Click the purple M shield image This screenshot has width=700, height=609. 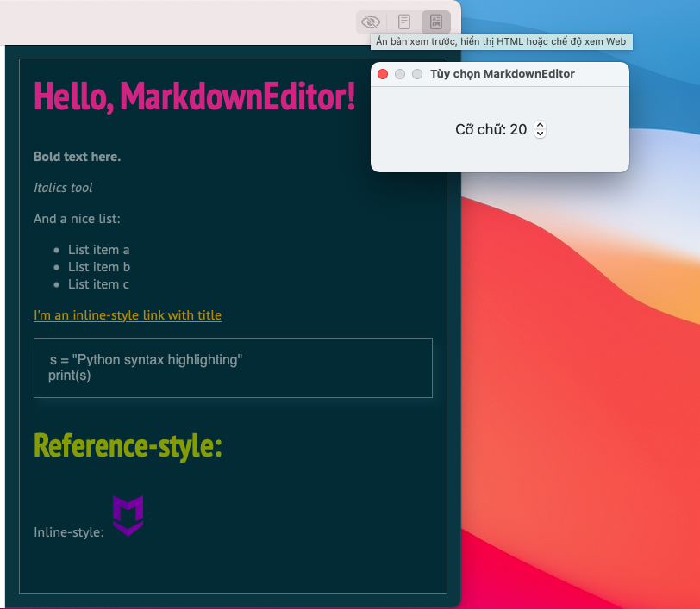pos(128,515)
